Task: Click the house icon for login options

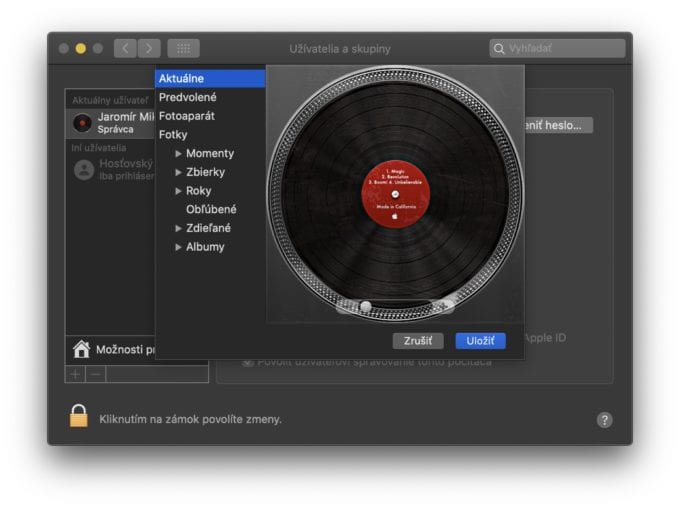Action: [82, 349]
